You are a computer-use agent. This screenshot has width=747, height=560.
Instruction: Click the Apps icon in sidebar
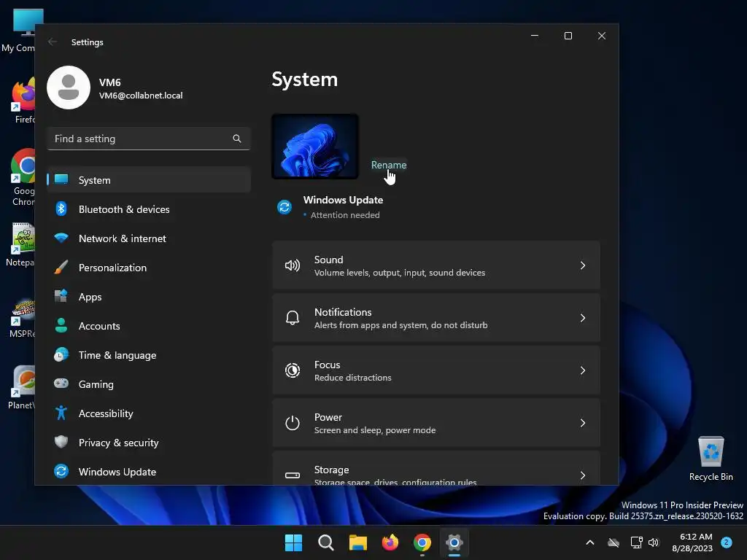coord(61,296)
